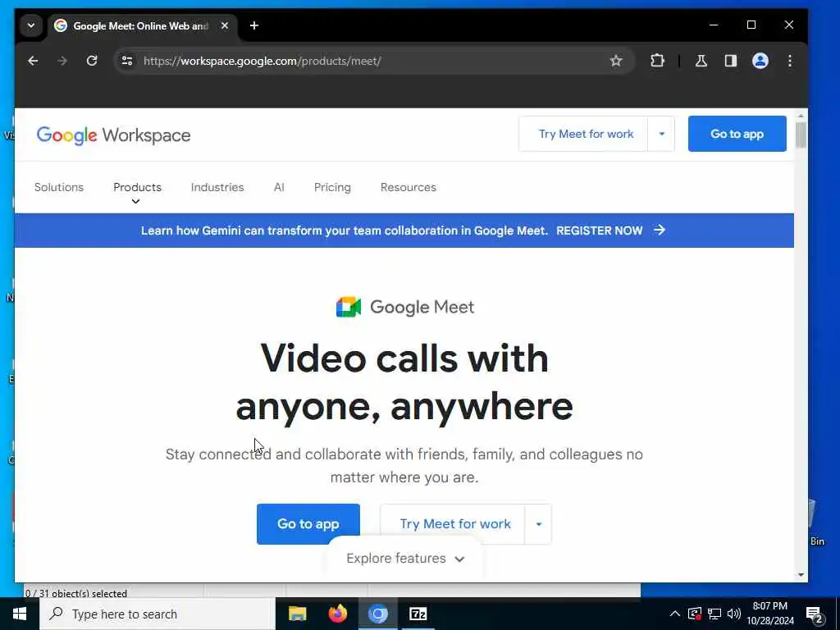This screenshot has height=630, width=840.
Task: Open the network icon in system tray
Action: point(714,614)
